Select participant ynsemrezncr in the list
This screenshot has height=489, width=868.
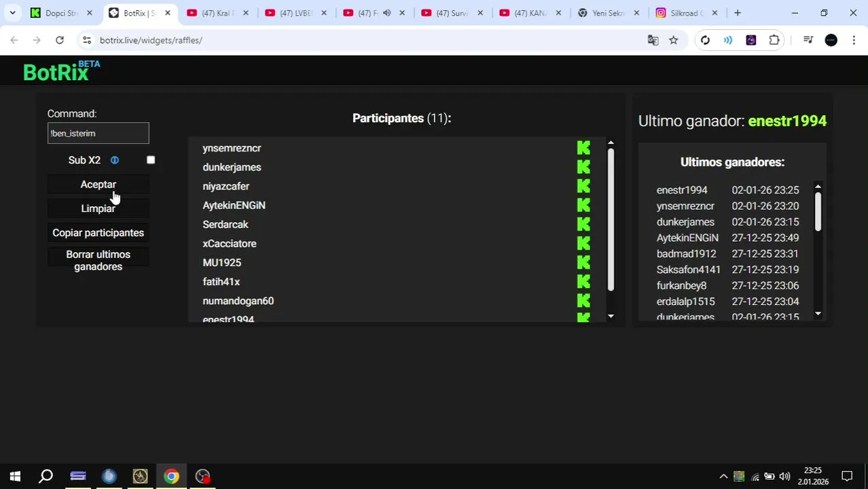click(232, 148)
